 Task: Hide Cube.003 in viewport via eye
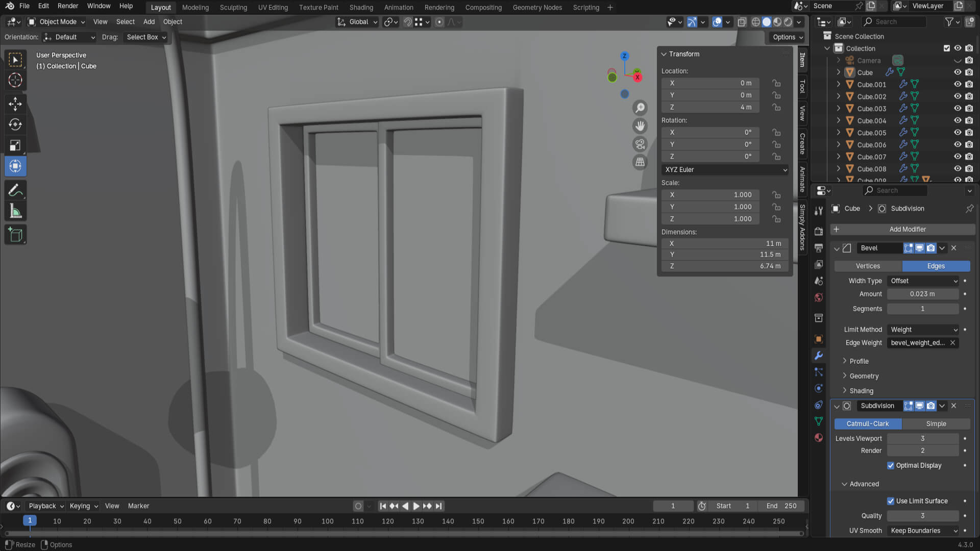(958, 109)
